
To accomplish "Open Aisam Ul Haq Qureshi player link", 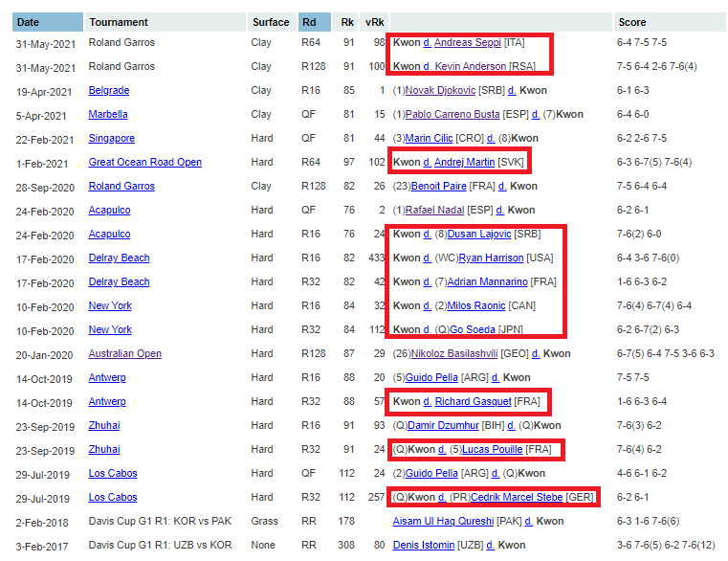I will point(443,521).
